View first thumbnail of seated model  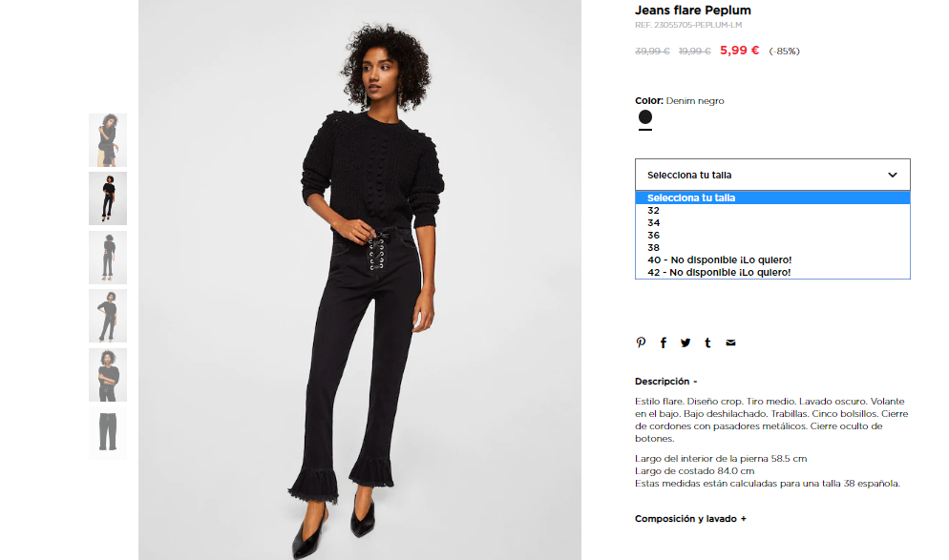pos(108,140)
